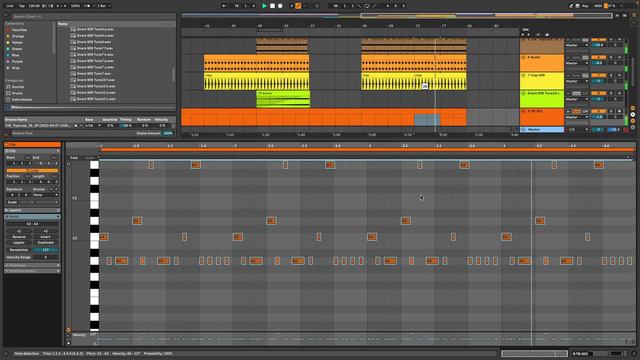Click the Velocity lane label
Screen dimensions: 640x360
pos(79,335)
